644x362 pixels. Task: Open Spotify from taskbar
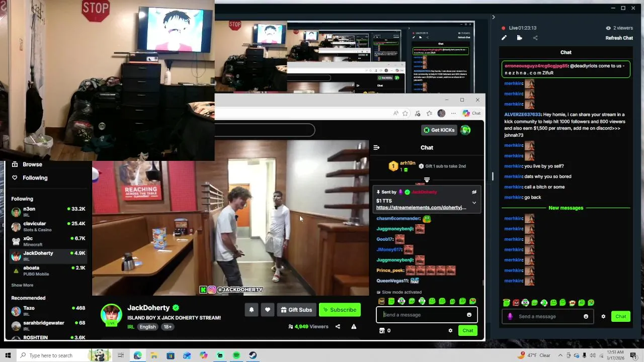236,355
